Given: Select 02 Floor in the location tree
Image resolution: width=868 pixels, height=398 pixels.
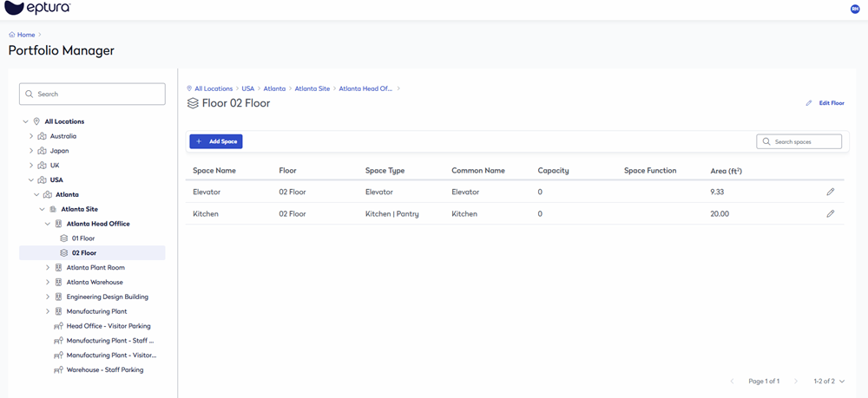Looking at the screenshot, I should [x=84, y=253].
